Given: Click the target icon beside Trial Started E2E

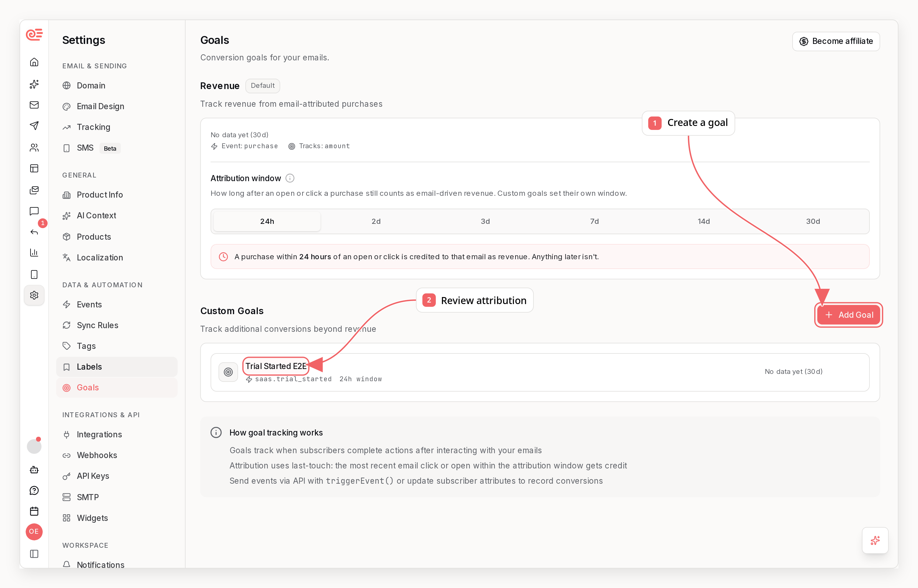Looking at the screenshot, I should [228, 372].
